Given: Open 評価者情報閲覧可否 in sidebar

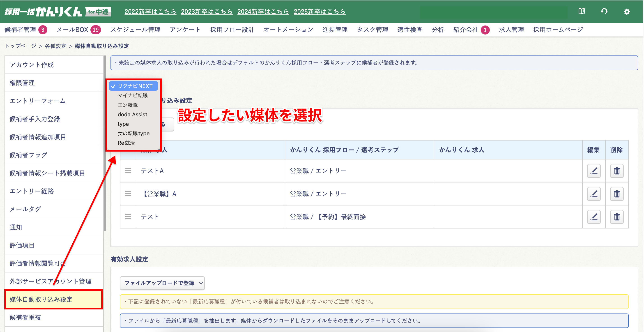Looking at the screenshot, I should tap(54, 263).
